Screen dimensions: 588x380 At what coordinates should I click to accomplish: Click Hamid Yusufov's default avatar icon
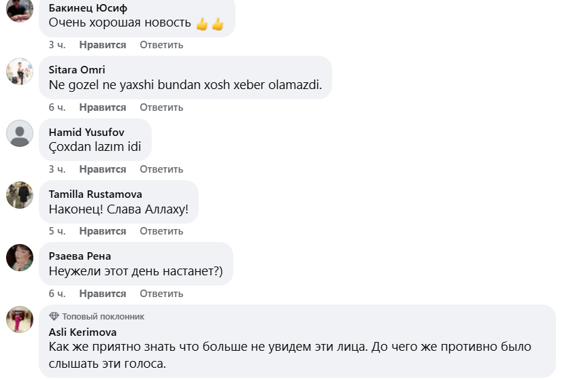pyautogui.click(x=20, y=133)
